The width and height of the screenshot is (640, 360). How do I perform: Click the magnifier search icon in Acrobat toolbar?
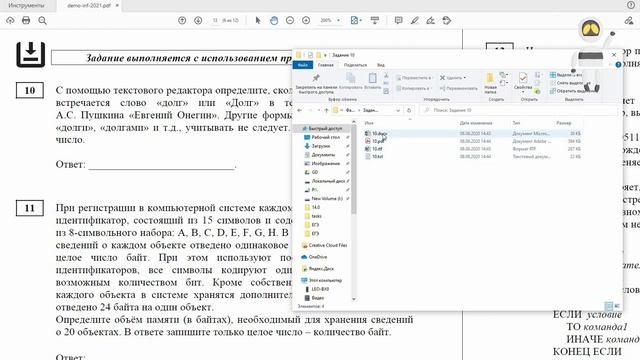point(42,20)
